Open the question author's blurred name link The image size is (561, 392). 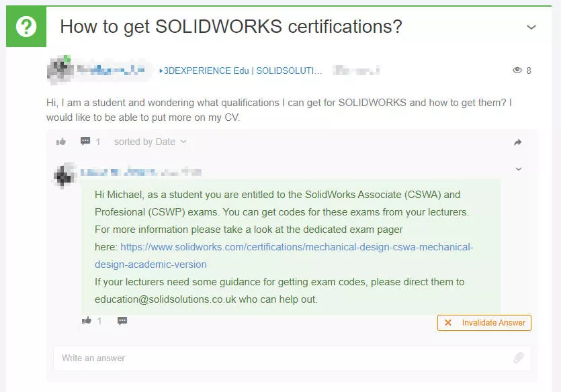[110, 70]
